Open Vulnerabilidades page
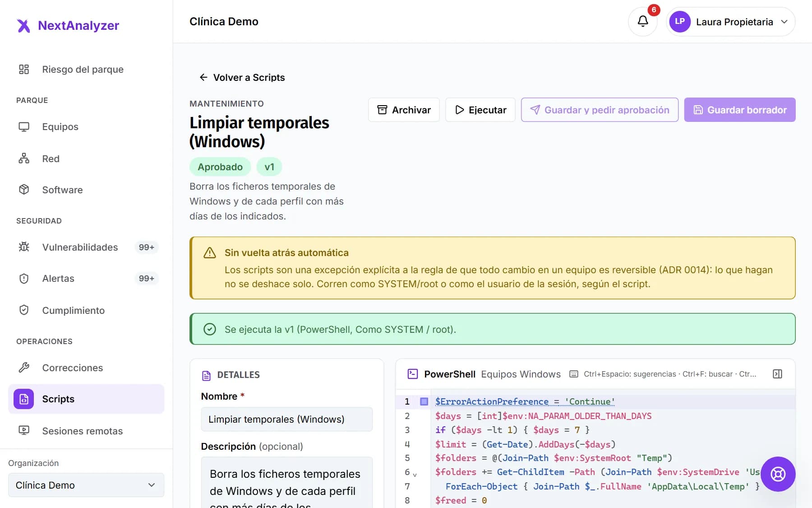 pyautogui.click(x=86, y=247)
